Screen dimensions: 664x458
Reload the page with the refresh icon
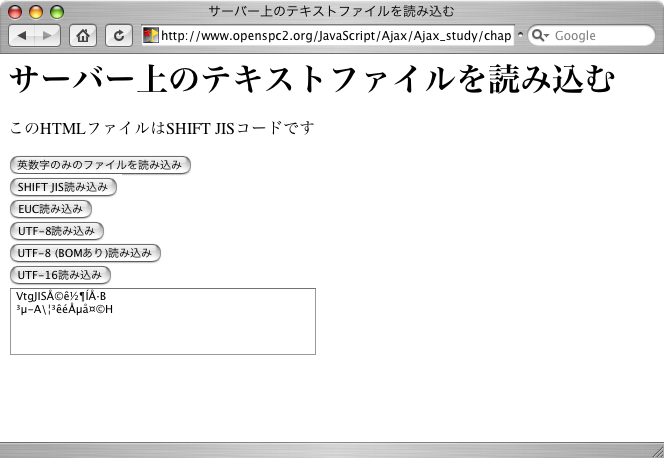(119, 36)
